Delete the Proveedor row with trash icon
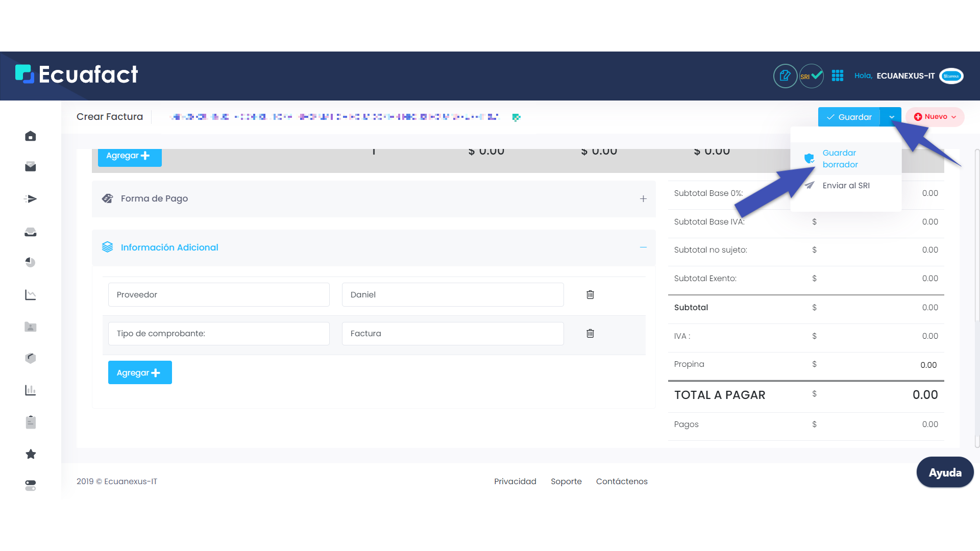The height and width of the screenshot is (551, 980). click(x=590, y=294)
